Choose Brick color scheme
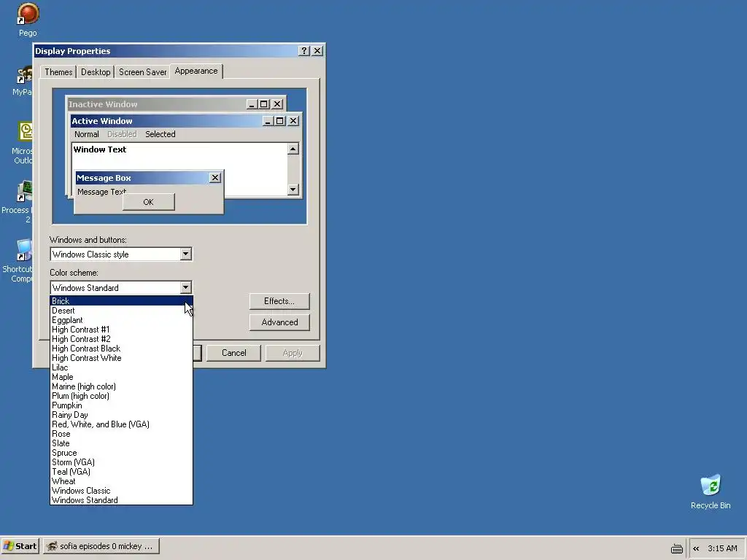 point(122,301)
